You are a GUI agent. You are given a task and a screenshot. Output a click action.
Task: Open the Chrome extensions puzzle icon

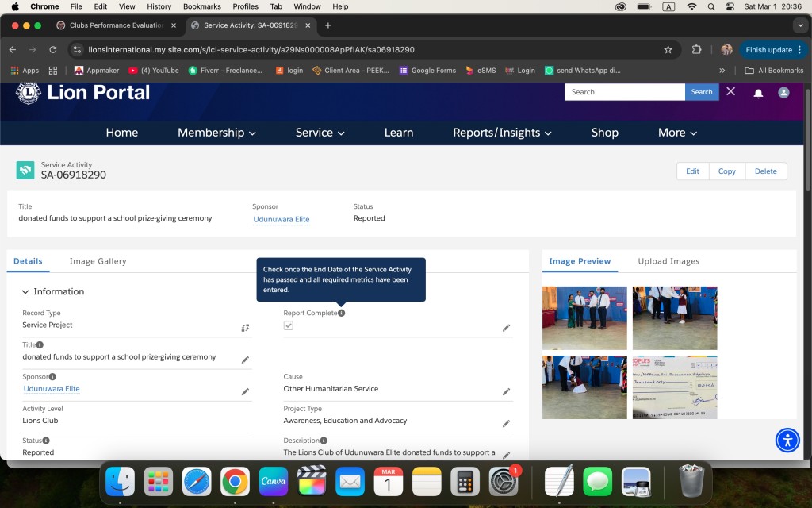[x=696, y=50]
